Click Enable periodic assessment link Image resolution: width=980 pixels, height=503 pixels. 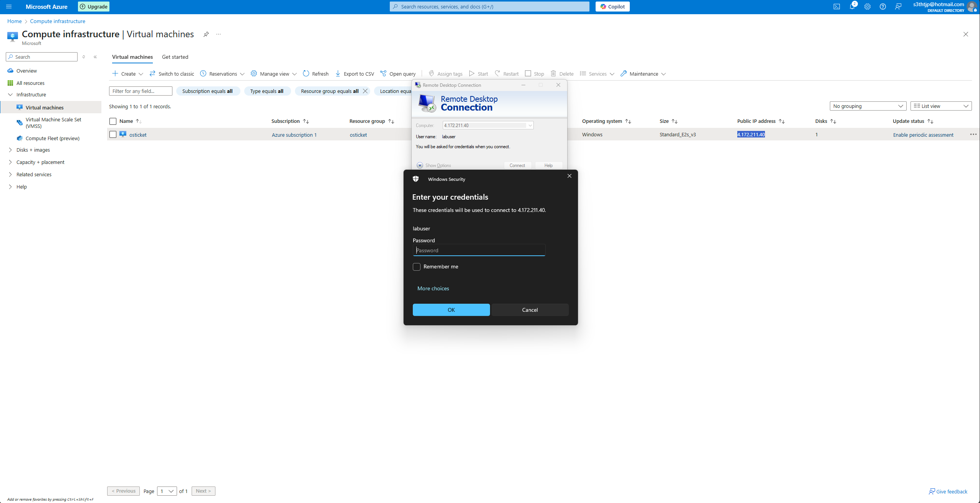click(923, 135)
